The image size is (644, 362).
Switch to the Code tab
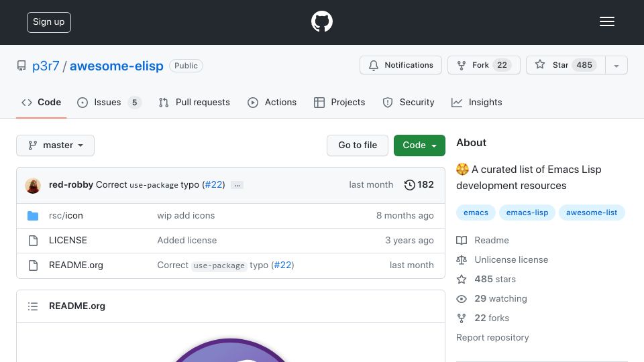41,102
